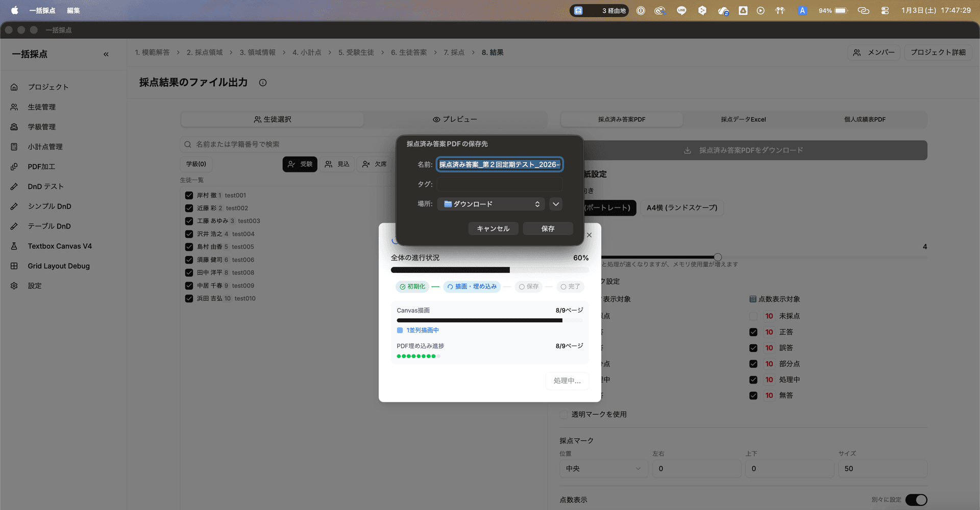This screenshot has width=980, height=510.
Task: Expand the save dialog with chevron button
Action: click(x=556, y=204)
